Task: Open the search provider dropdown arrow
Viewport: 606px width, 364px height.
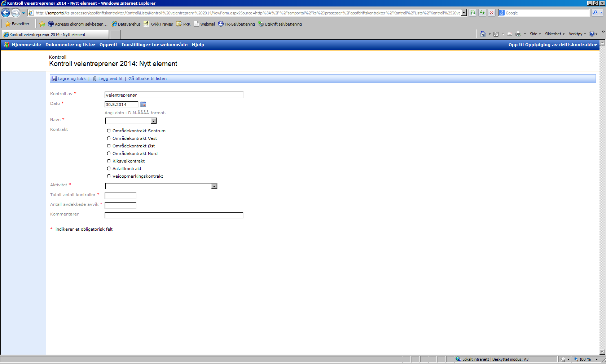Action: 601,13
